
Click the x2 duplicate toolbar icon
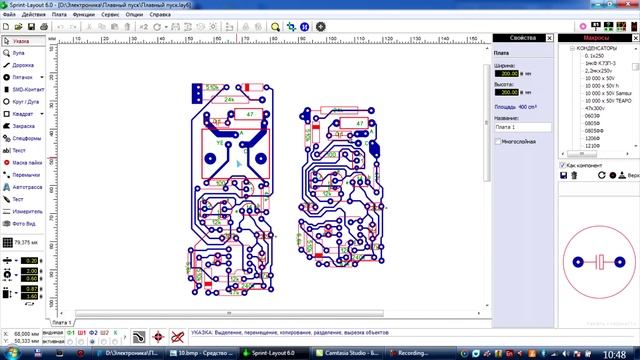coord(144,27)
